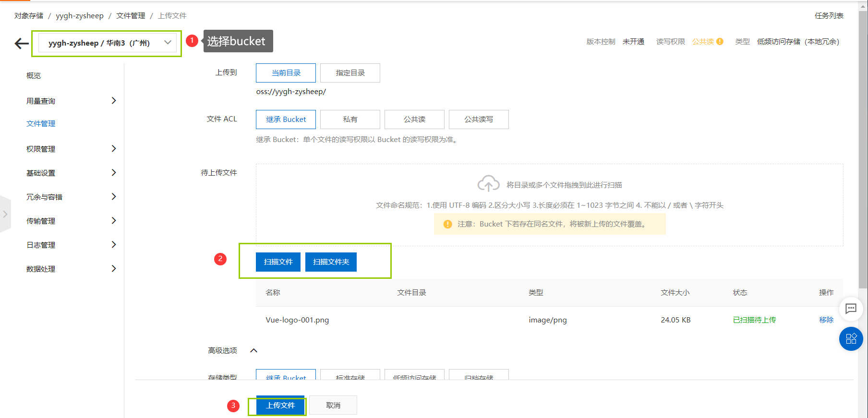
Task: Choose 公共读 file ACL
Action: (414, 119)
